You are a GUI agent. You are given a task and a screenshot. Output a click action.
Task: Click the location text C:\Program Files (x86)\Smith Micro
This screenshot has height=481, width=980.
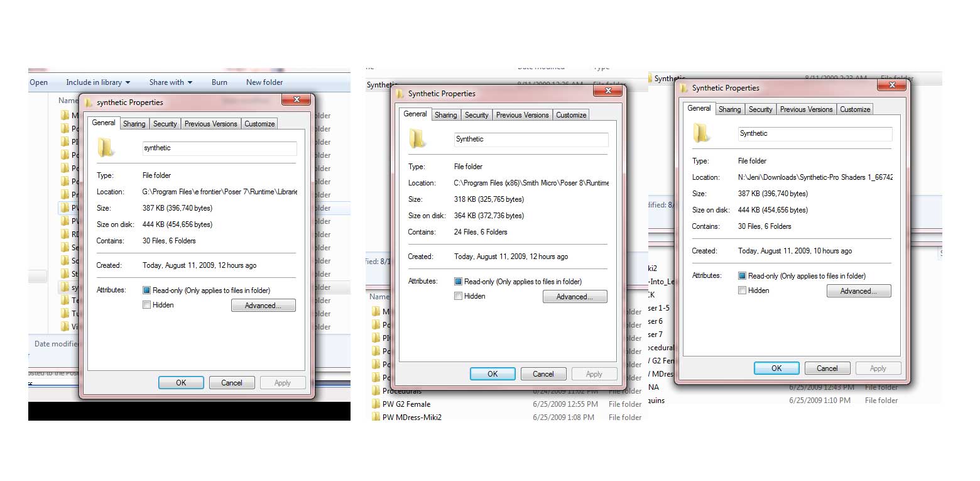tap(531, 183)
